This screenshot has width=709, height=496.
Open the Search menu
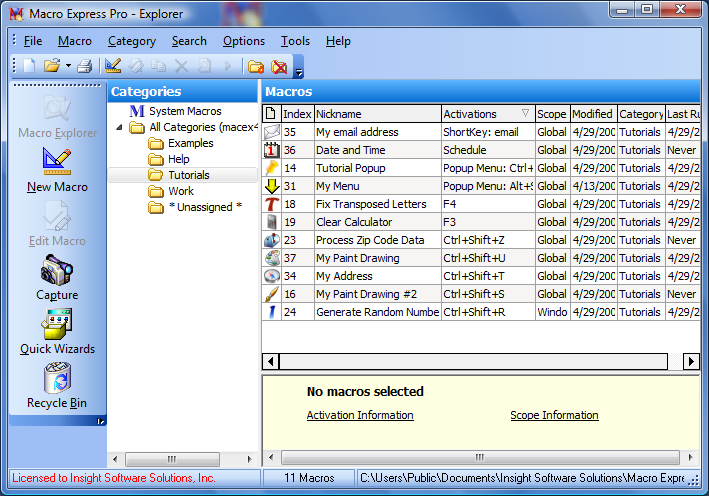pyautogui.click(x=189, y=41)
